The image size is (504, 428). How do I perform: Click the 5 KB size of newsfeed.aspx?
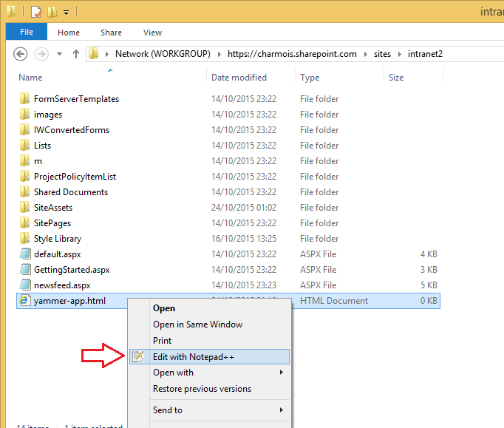click(429, 285)
